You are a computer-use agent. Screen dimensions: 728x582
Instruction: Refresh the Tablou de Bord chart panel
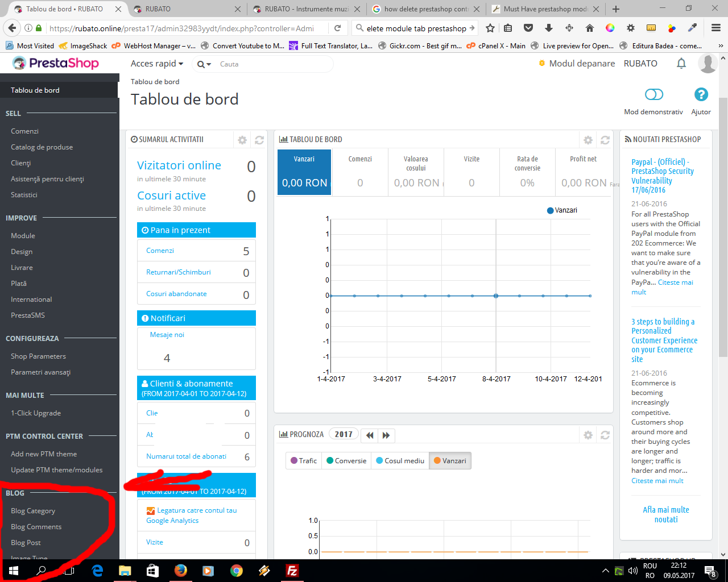[605, 140]
